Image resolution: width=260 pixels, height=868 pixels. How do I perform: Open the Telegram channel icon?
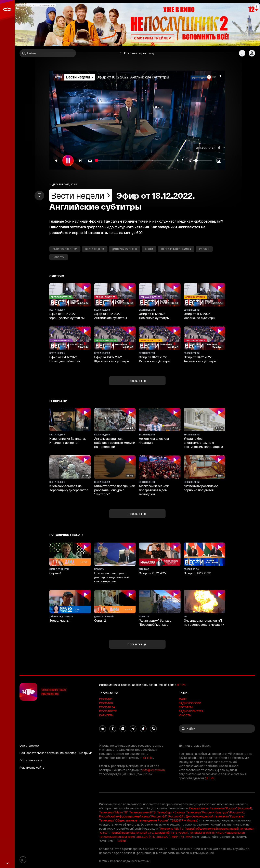(x=133, y=729)
